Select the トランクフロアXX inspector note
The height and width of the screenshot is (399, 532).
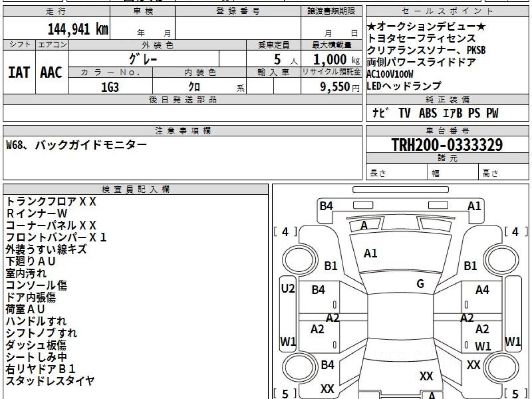(x=51, y=202)
